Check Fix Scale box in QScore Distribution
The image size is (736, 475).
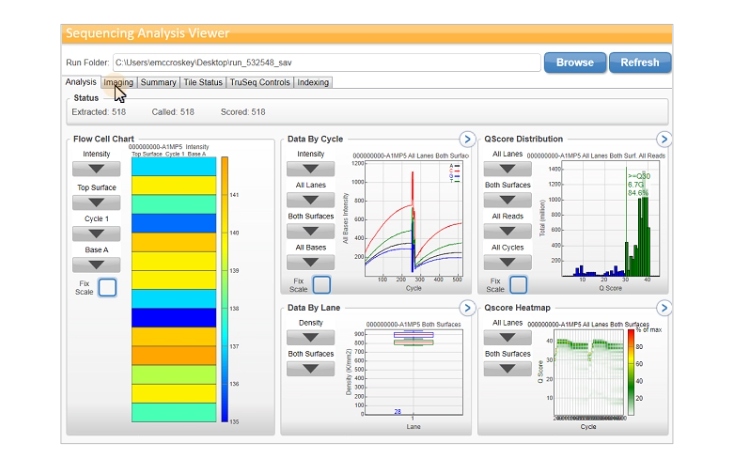[519, 285]
